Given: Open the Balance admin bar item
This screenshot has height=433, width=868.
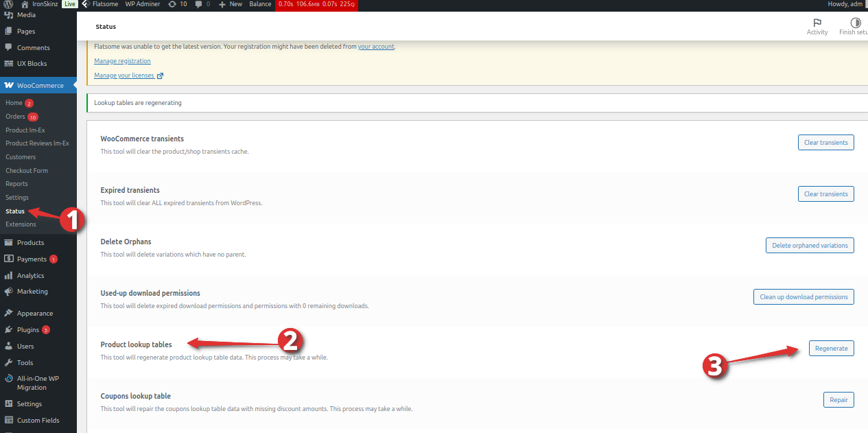Looking at the screenshot, I should coord(260,4).
